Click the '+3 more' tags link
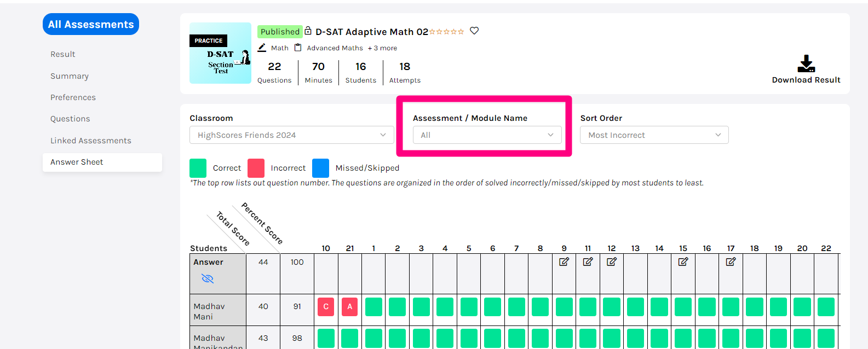This screenshot has height=349, width=868. pyautogui.click(x=382, y=48)
